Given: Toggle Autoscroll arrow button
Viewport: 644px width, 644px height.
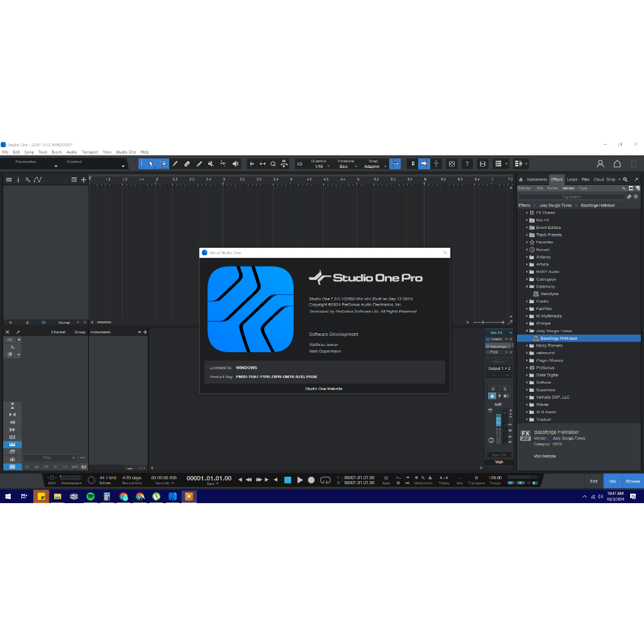Looking at the screenshot, I should coord(424,164).
